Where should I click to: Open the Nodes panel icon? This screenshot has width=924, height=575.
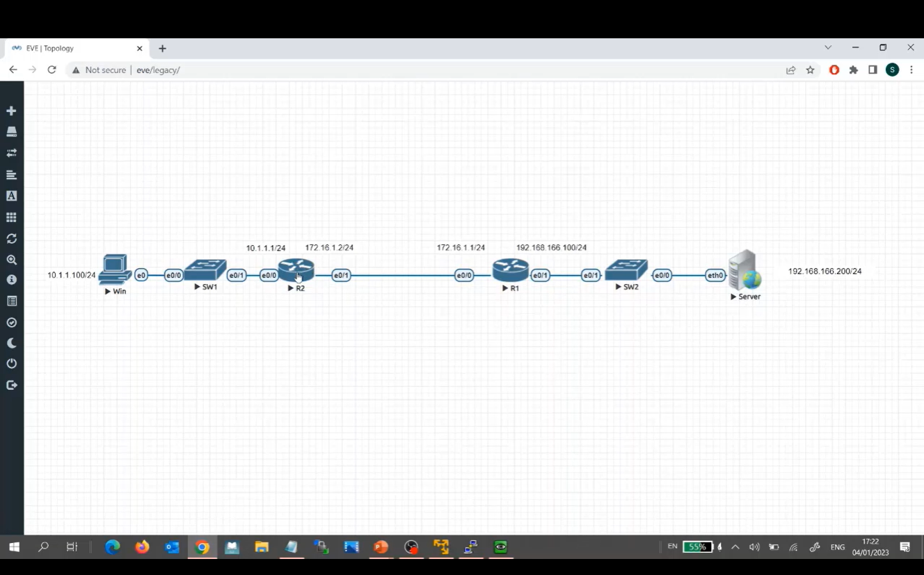point(11,131)
